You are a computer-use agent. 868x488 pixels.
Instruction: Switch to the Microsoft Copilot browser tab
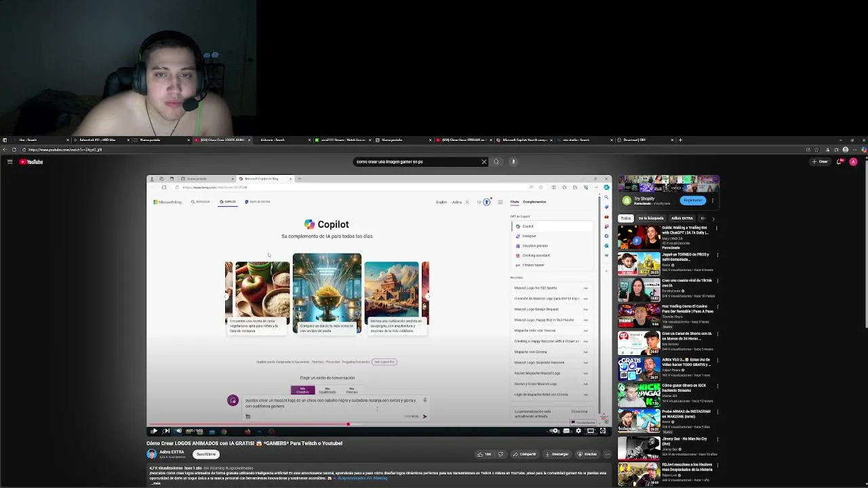click(x=523, y=140)
